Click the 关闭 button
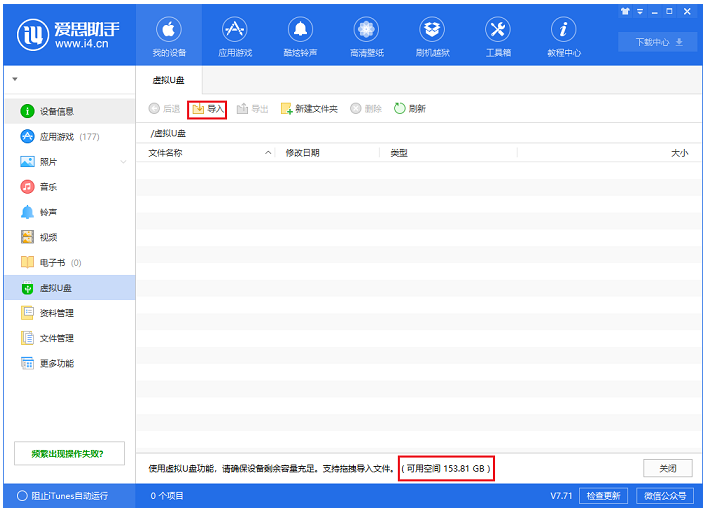The width and height of the screenshot is (705, 512). coord(668,468)
